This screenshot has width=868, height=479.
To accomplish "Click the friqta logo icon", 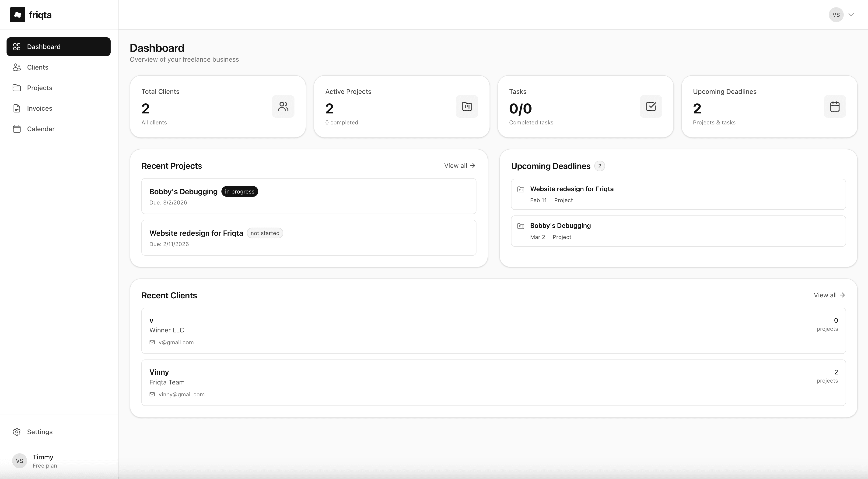I will [x=17, y=14].
